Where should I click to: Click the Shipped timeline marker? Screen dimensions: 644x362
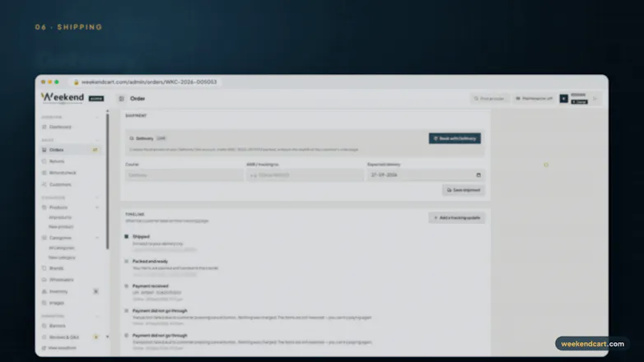pyautogui.click(x=127, y=236)
